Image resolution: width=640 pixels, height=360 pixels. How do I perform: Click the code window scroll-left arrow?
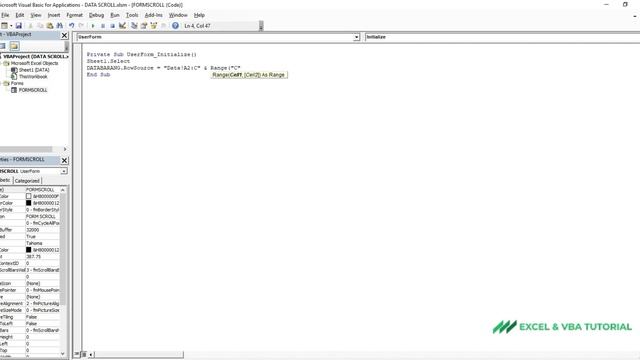click(x=91, y=354)
